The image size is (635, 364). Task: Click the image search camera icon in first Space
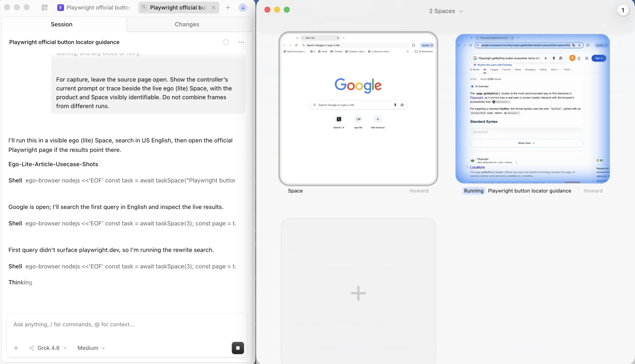click(x=402, y=105)
